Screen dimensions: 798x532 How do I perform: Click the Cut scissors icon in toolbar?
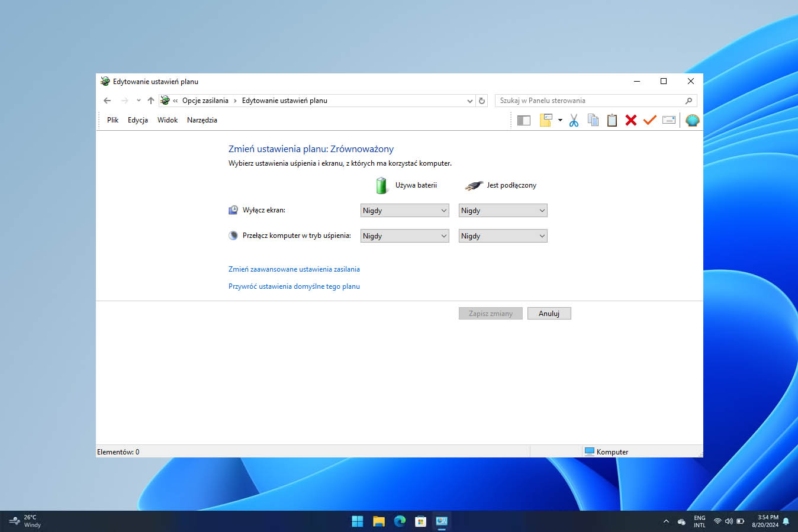click(574, 121)
